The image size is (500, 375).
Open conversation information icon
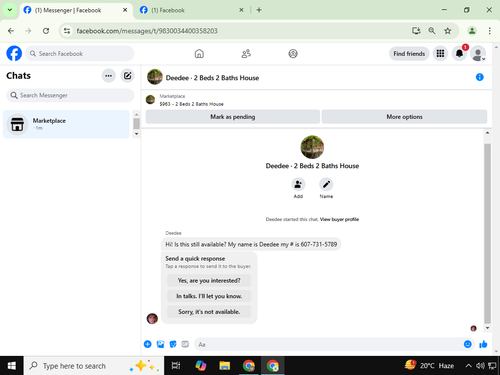pyautogui.click(x=479, y=77)
